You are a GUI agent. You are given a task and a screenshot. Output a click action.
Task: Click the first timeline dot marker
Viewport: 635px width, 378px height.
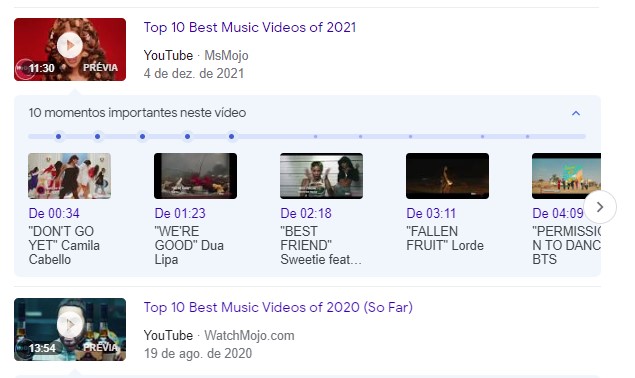point(58,137)
